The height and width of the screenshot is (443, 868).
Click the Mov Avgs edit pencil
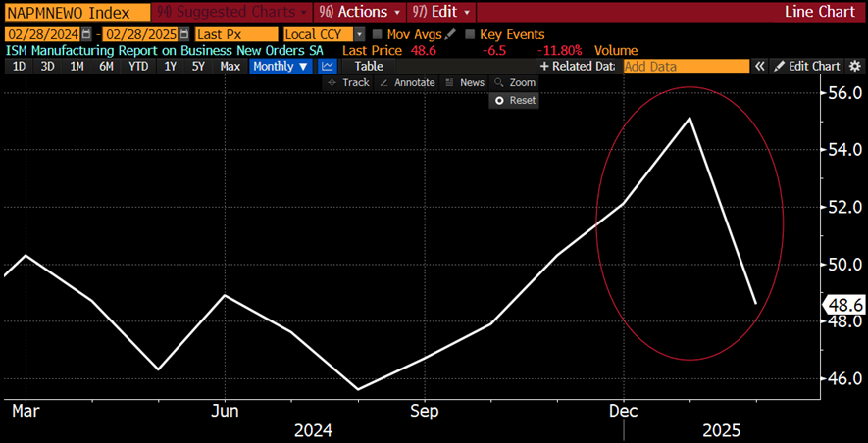451,34
